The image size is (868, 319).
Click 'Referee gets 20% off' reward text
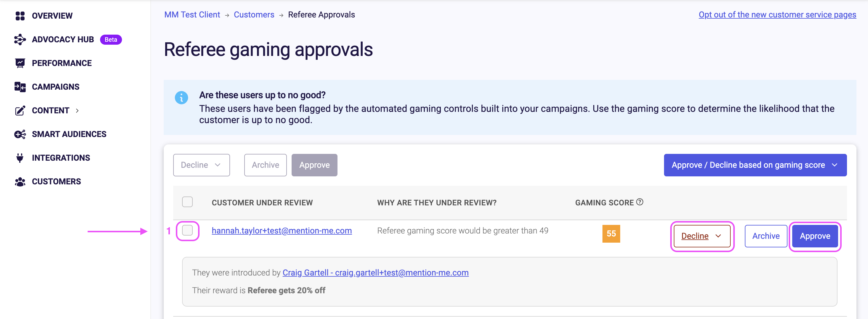(x=286, y=291)
